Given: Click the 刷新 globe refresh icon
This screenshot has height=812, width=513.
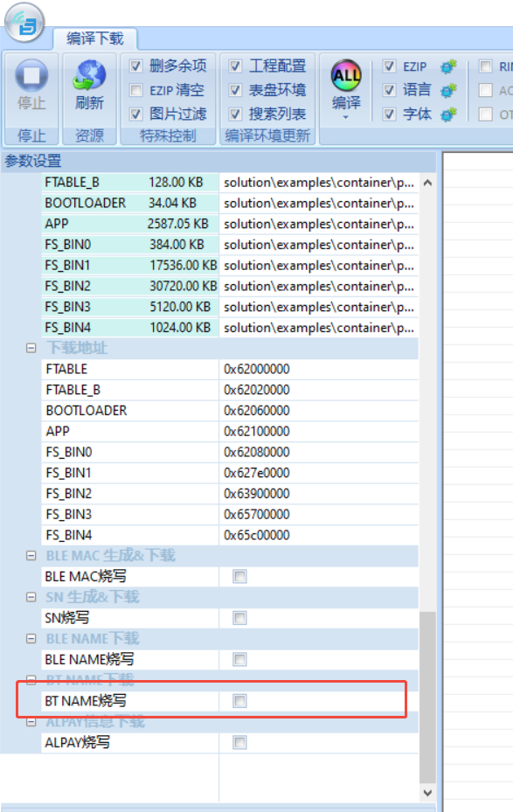Looking at the screenshot, I should tap(89, 76).
